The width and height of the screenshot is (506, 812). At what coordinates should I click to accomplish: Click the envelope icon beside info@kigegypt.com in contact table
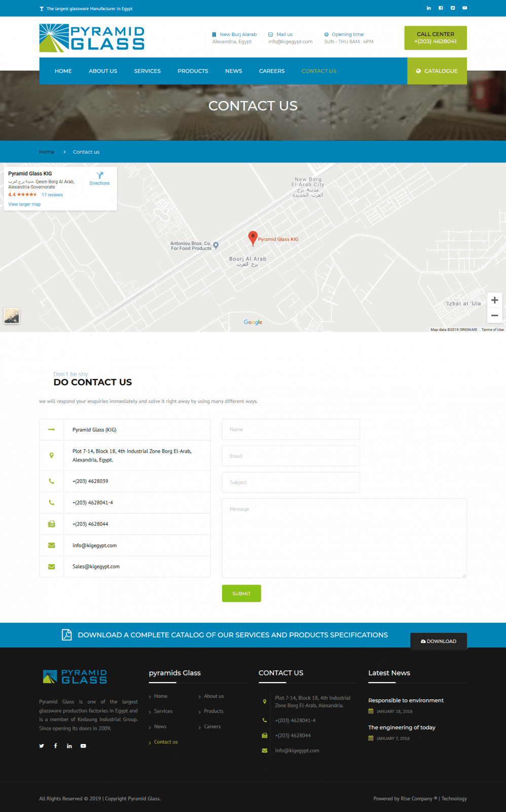pyautogui.click(x=51, y=546)
